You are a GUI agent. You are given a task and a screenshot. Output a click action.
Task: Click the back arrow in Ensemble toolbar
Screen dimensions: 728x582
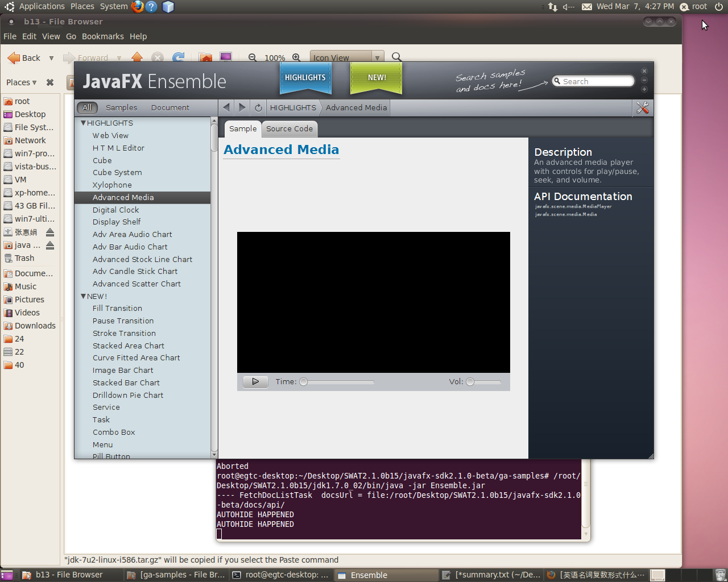click(226, 107)
